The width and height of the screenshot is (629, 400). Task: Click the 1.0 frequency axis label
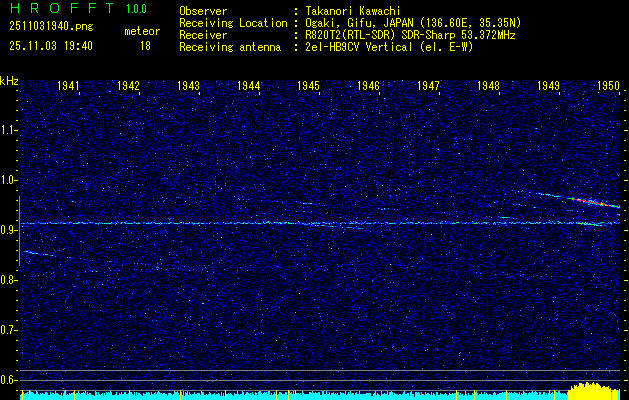tap(9, 180)
